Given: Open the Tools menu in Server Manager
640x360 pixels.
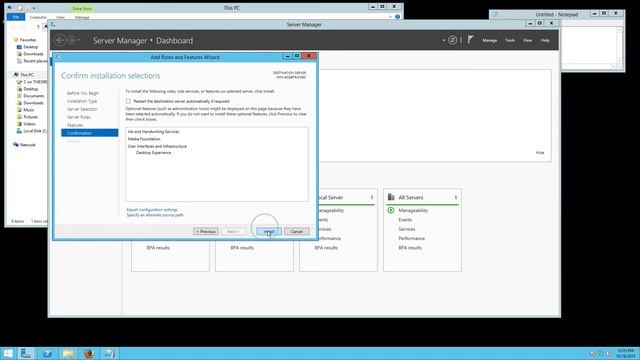Looking at the screenshot, I should 510,40.
